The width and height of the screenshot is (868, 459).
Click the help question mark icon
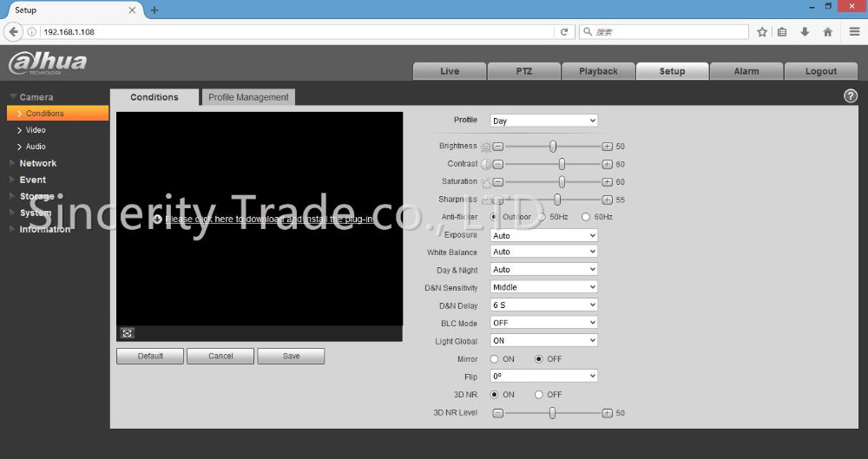coord(850,96)
